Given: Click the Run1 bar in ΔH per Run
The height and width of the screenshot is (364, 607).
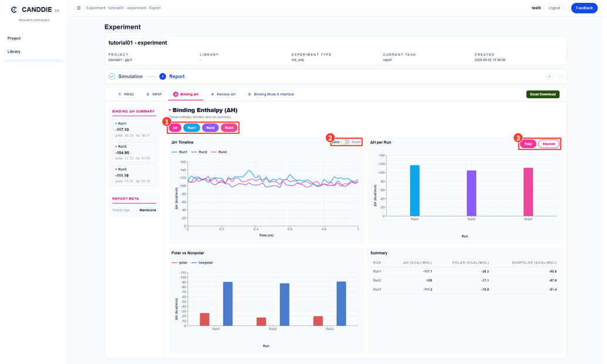Looking at the screenshot, I should pos(414,191).
